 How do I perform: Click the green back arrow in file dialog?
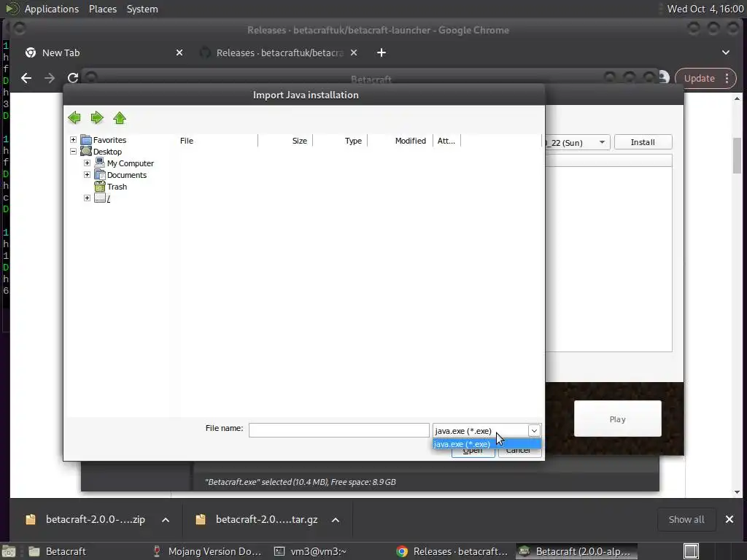point(74,117)
